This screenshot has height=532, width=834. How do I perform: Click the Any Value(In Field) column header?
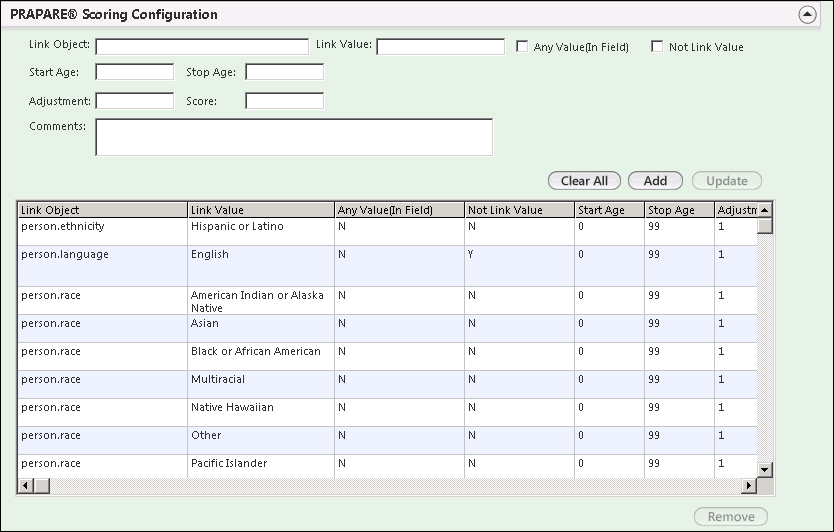pos(399,210)
